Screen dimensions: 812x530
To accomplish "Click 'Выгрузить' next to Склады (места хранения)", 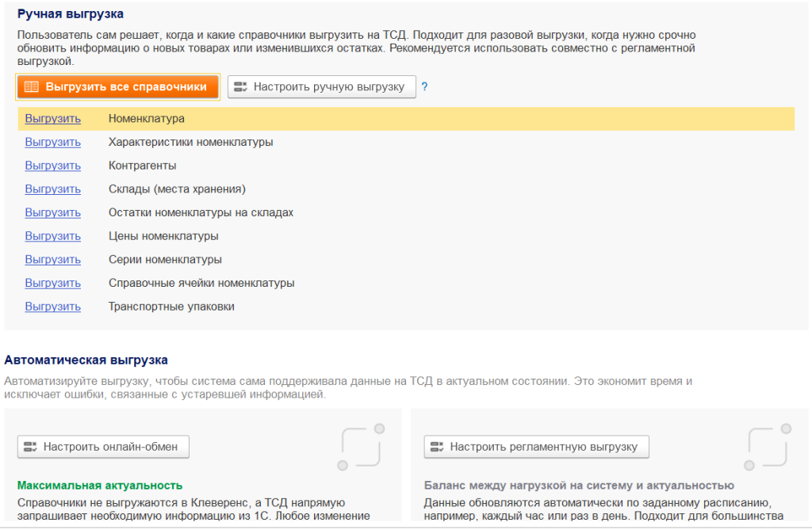I will 52,189.
